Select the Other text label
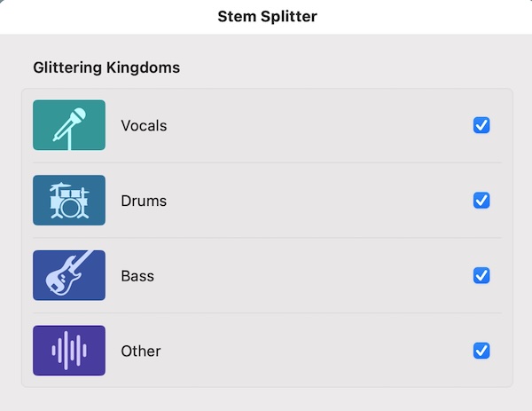532x411 pixels. coord(141,351)
